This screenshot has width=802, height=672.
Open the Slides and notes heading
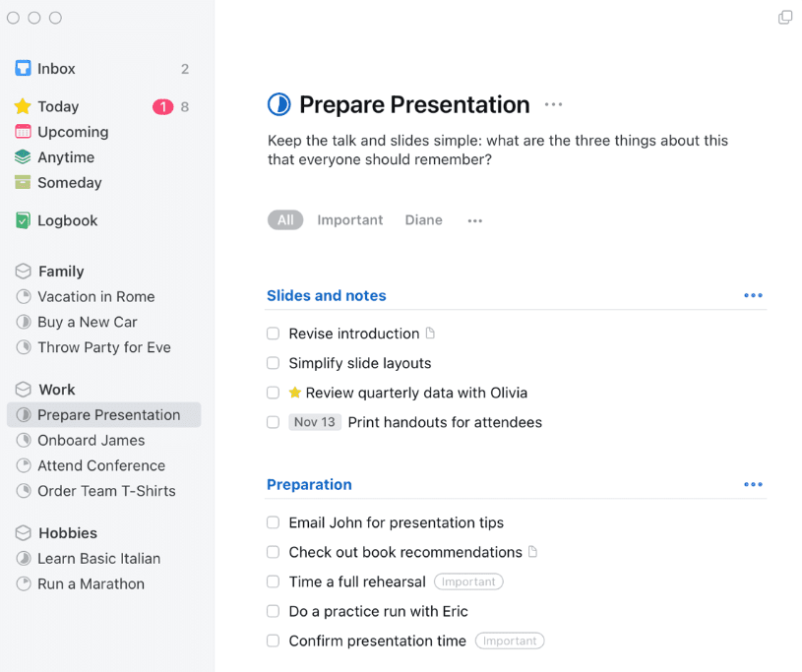326,295
